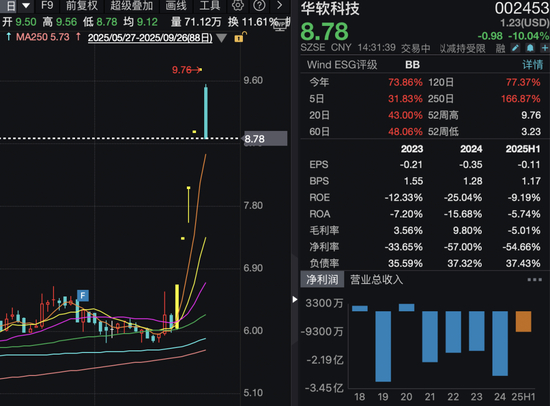Open the chart settings gear icon
Image resolution: width=550 pixels, height=406 pixels.
(238, 5)
